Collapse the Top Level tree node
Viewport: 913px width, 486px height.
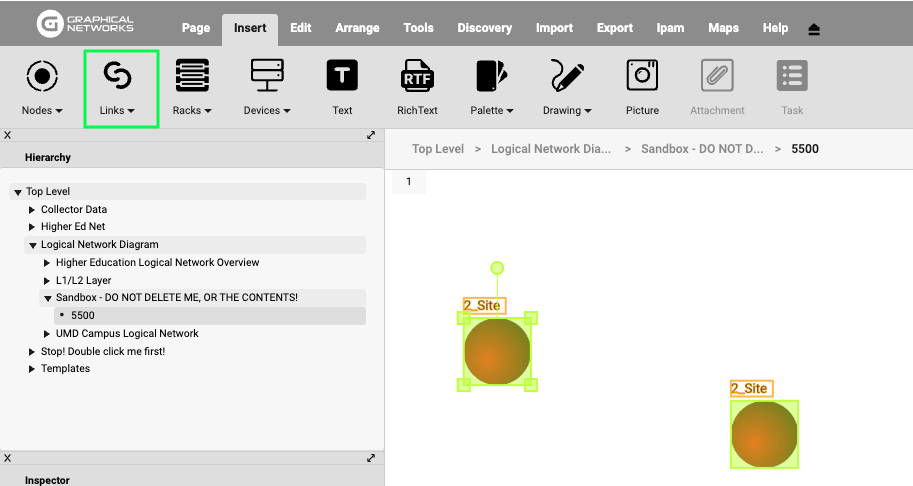[x=18, y=192]
